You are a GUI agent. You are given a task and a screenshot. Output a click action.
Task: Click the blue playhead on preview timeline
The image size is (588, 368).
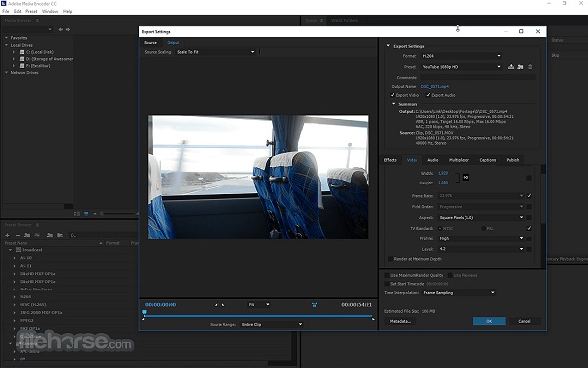144,312
